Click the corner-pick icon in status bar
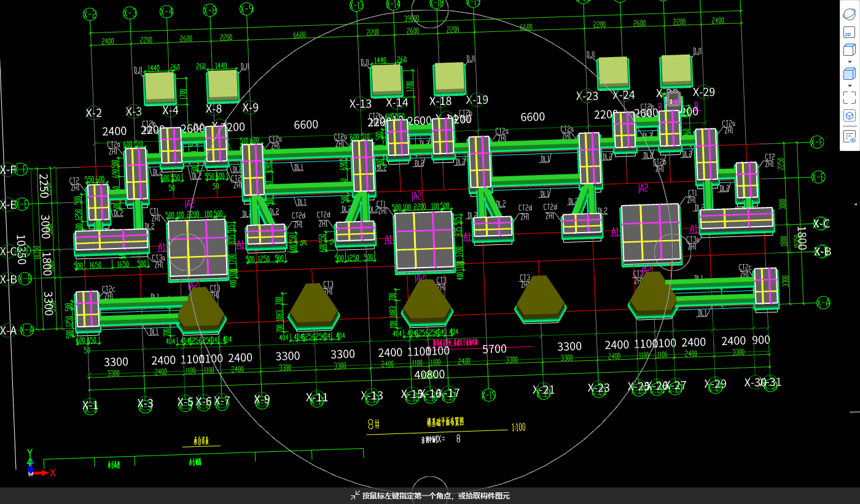The height and width of the screenshot is (504, 860). 355,495
